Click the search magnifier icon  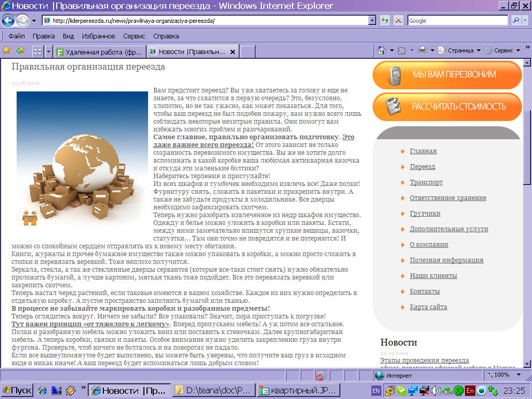click(x=516, y=21)
